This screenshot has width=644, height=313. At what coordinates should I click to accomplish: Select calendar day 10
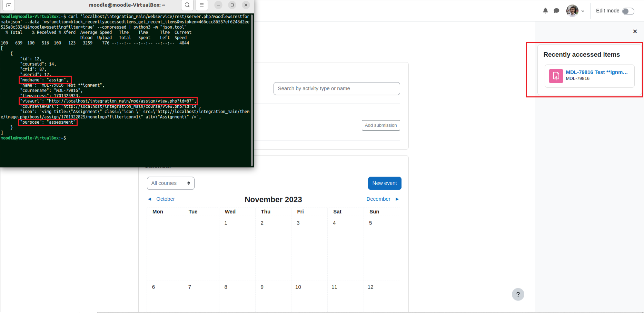(298, 287)
